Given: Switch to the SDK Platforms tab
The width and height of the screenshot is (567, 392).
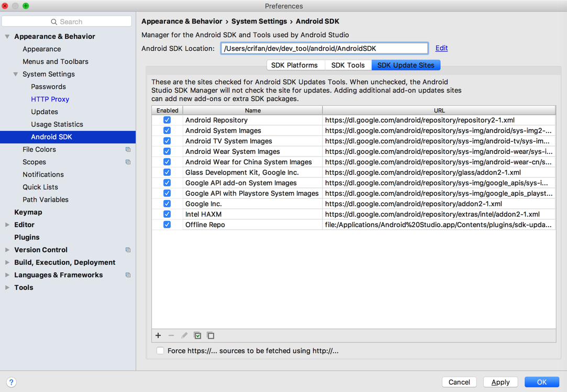Looking at the screenshot, I should 294,65.
